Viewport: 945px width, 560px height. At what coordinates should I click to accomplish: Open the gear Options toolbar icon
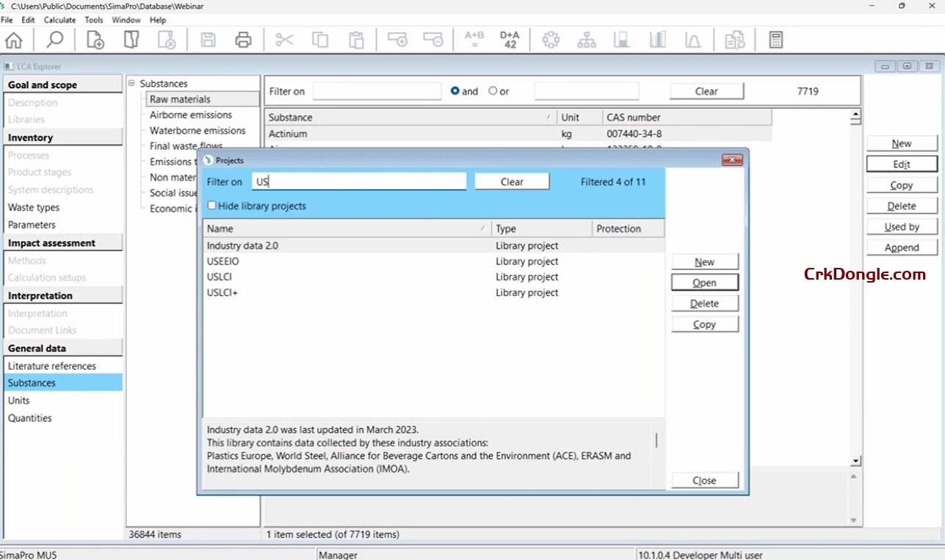click(551, 40)
